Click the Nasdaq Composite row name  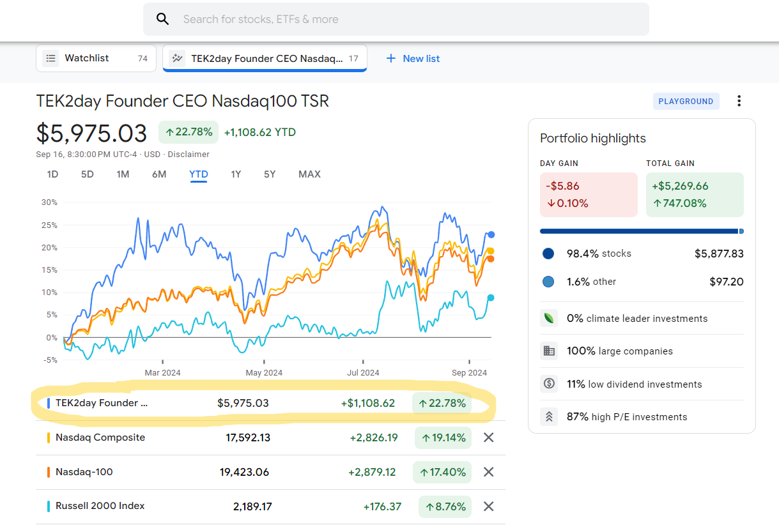coord(100,437)
